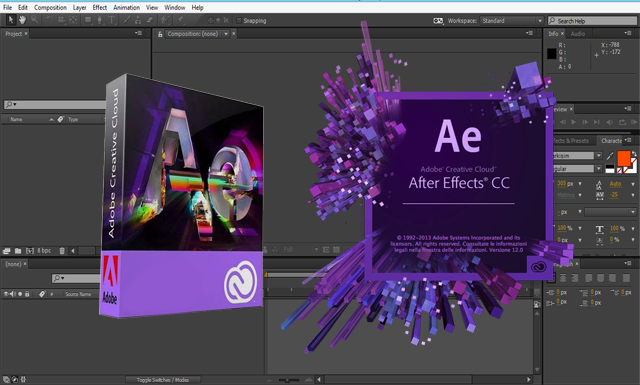Select the Hand tool
The width and height of the screenshot is (640, 385).
pos(22,20)
